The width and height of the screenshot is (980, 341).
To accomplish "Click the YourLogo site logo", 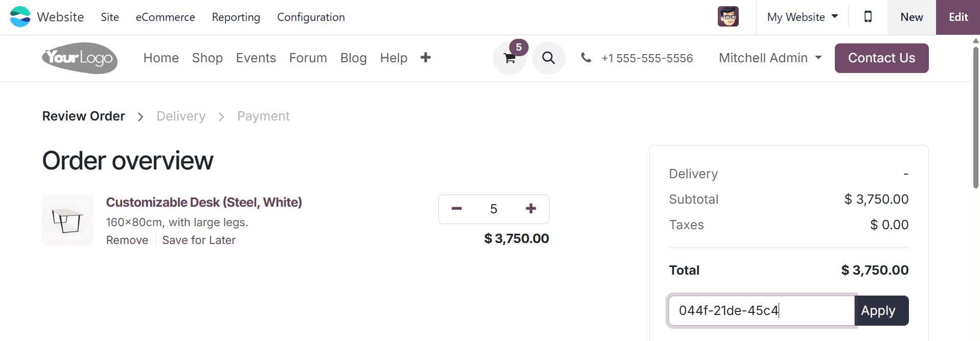I will point(79,58).
